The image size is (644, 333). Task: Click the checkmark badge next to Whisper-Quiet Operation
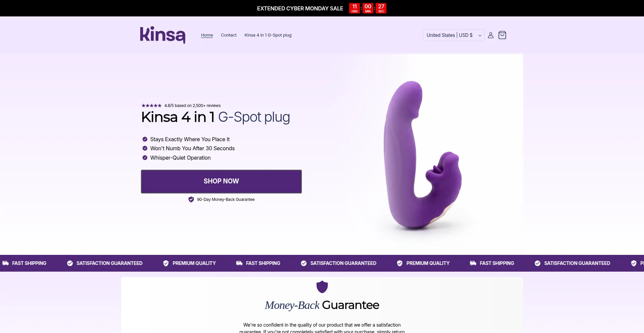tap(145, 158)
